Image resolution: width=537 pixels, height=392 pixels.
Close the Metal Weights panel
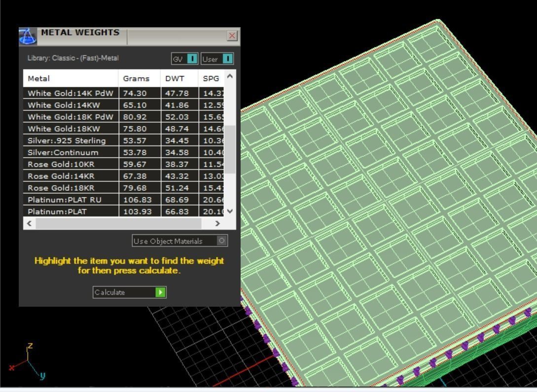tap(232, 36)
